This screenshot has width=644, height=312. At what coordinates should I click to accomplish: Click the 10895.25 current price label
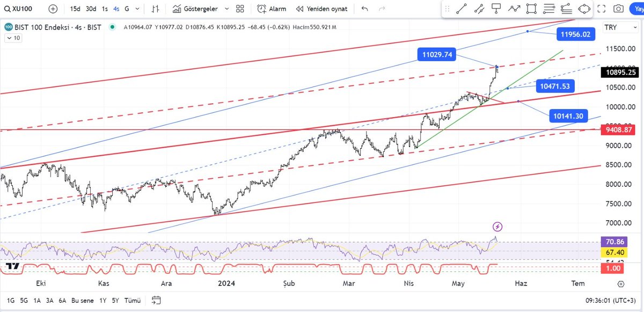pos(620,72)
